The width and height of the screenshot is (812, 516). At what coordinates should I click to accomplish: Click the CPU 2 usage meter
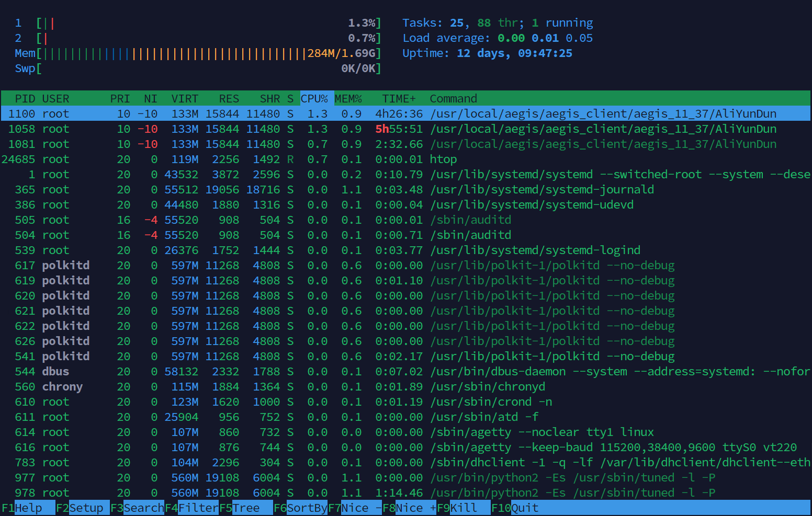pyautogui.click(x=198, y=38)
